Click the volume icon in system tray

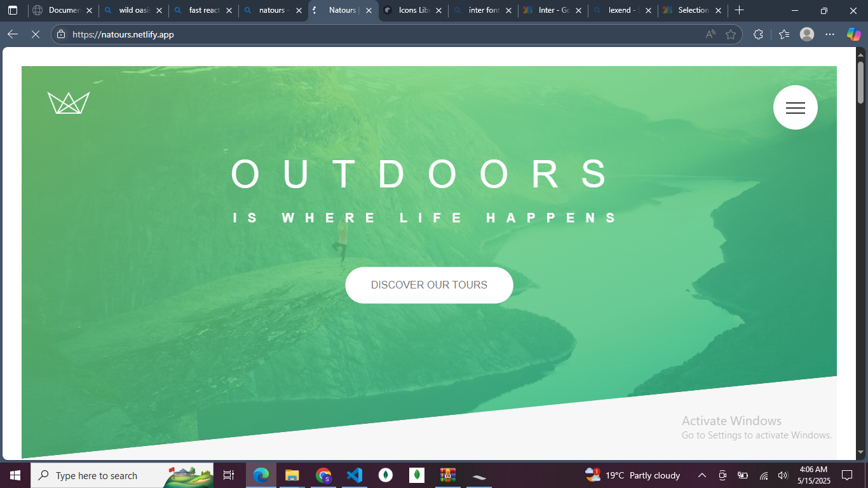(783, 475)
